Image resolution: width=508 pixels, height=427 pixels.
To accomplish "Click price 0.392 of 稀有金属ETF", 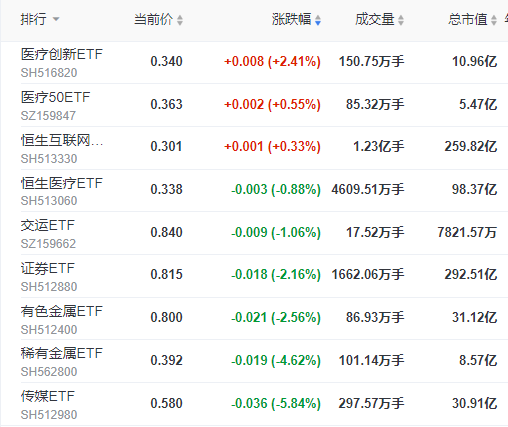I will pos(166,360).
